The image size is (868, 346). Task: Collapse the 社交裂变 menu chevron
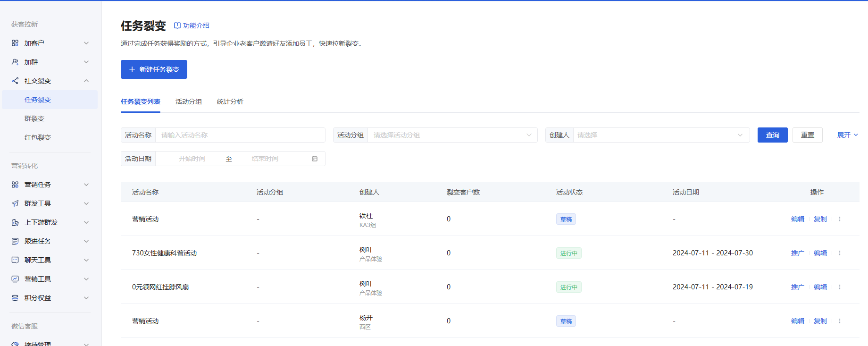click(86, 81)
